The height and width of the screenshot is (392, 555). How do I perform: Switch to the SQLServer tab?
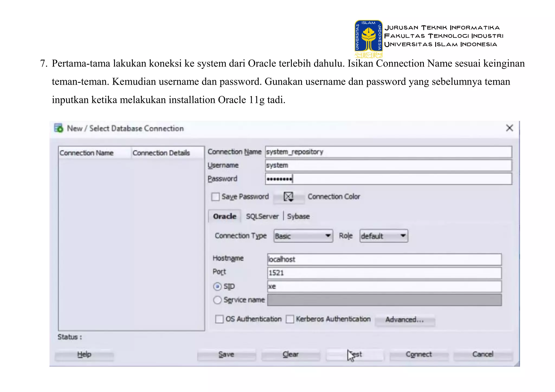pos(262,216)
